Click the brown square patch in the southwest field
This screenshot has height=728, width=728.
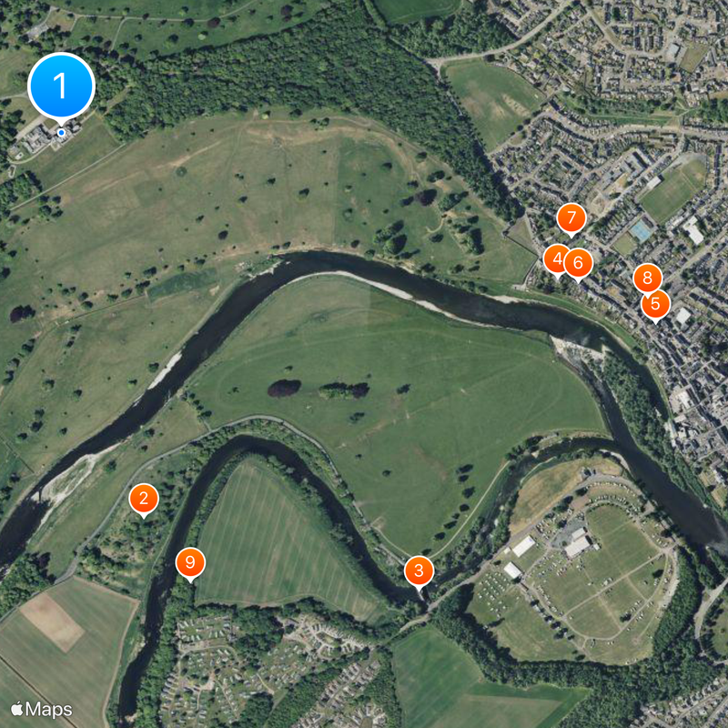(x=52, y=622)
